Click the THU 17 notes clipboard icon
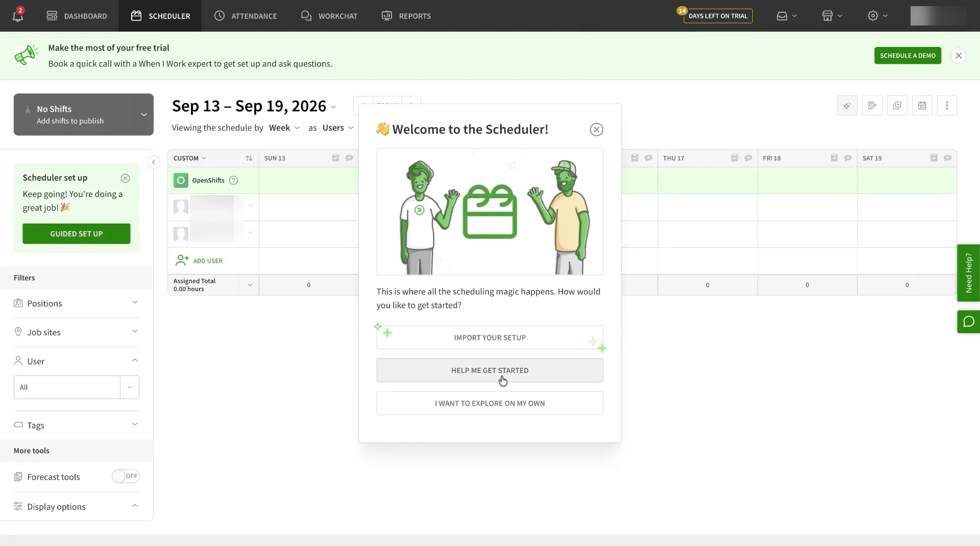Screen dimensions: 980x546 [x=734, y=158]
